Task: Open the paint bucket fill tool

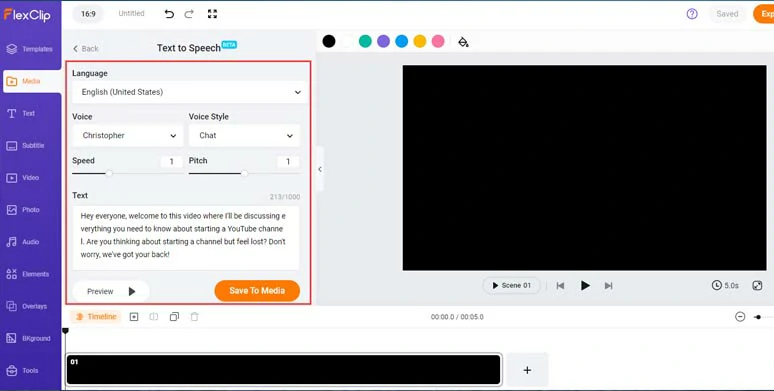Action: pos(463,42)
